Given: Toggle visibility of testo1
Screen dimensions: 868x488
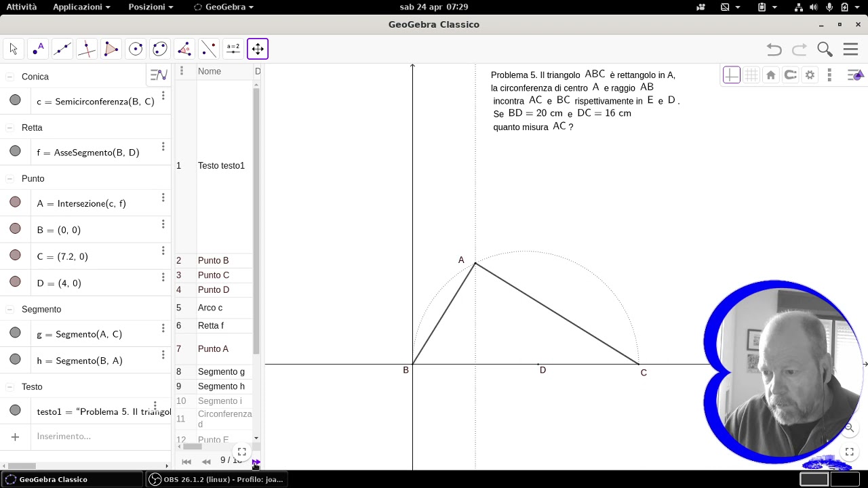Looking at the screenshot, I should [x=15, y=410].
